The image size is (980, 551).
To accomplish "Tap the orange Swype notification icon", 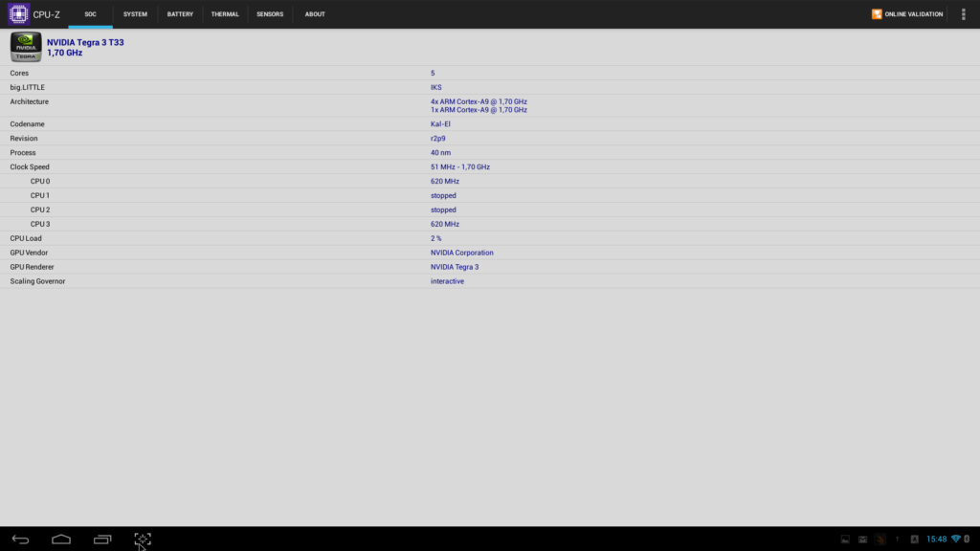I will [880, 540].
